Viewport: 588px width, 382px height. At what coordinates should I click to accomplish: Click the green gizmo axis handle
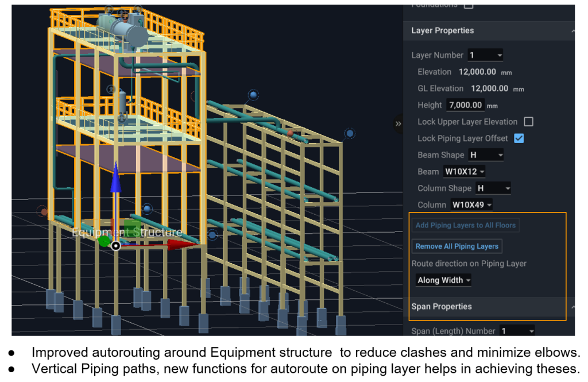click(x=103, y=240)
